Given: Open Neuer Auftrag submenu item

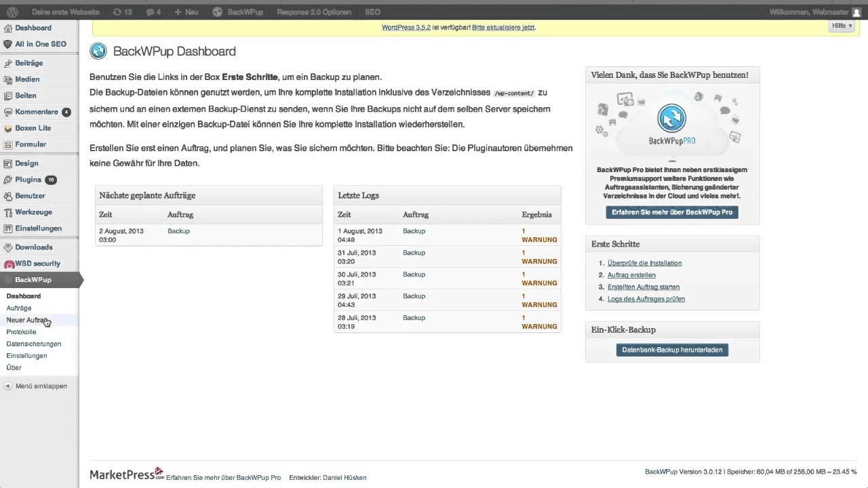Looking at the screenshot, I should coord(26,320).
